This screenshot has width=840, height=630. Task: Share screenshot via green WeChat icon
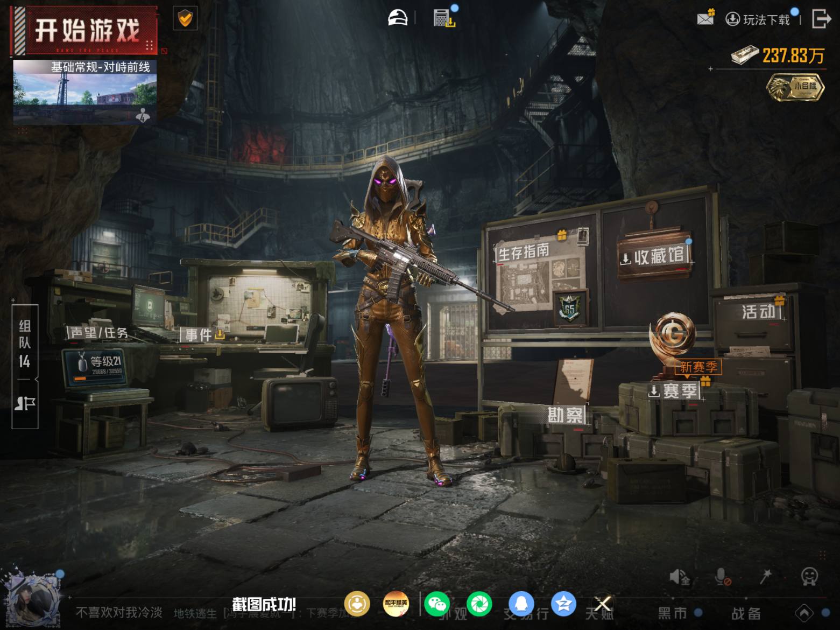pyautogui.click(x=437, y=604)
